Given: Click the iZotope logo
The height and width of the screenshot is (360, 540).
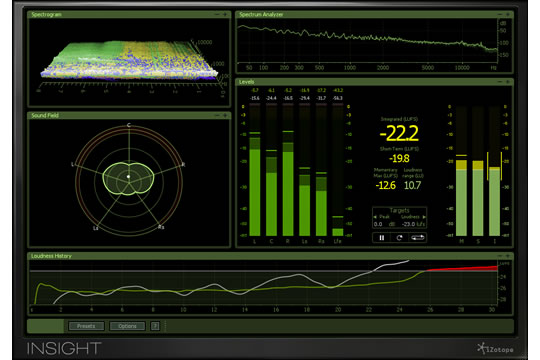Looking at the screenshot, I should click(495, 349).
